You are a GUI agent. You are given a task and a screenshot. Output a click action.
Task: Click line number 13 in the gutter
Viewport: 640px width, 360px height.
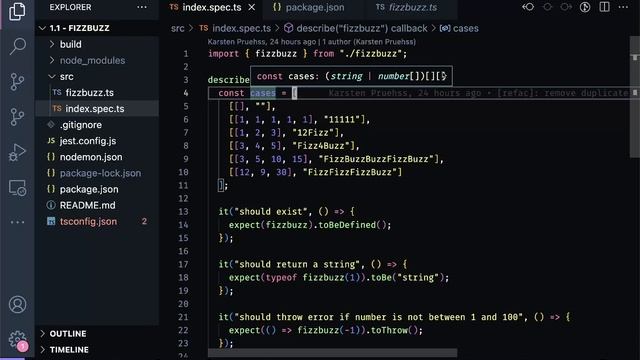(183, 212)
